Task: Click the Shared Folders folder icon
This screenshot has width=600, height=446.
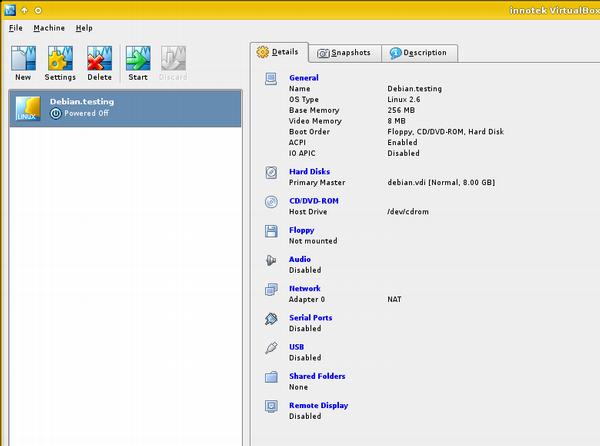Action: click(271, 377)
